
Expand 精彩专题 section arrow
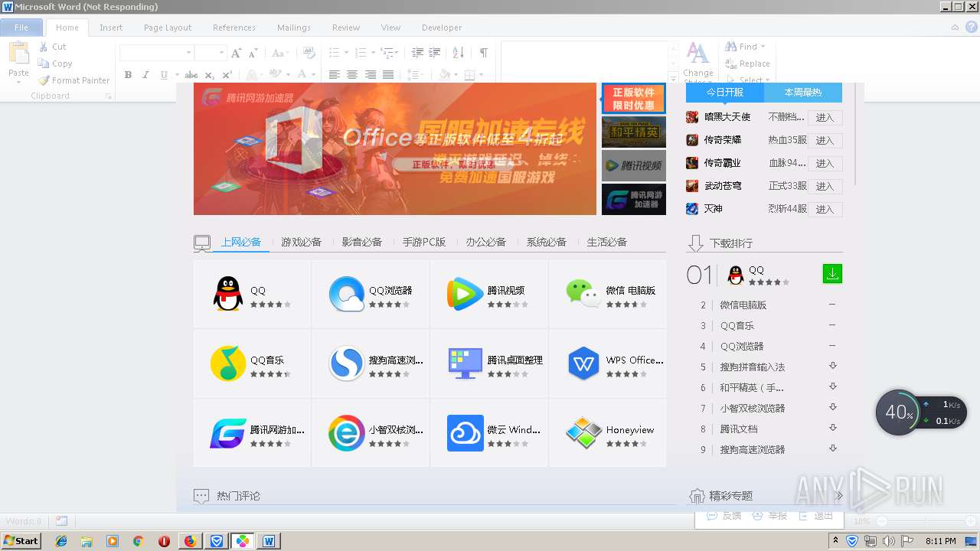(x=839, y=496)
